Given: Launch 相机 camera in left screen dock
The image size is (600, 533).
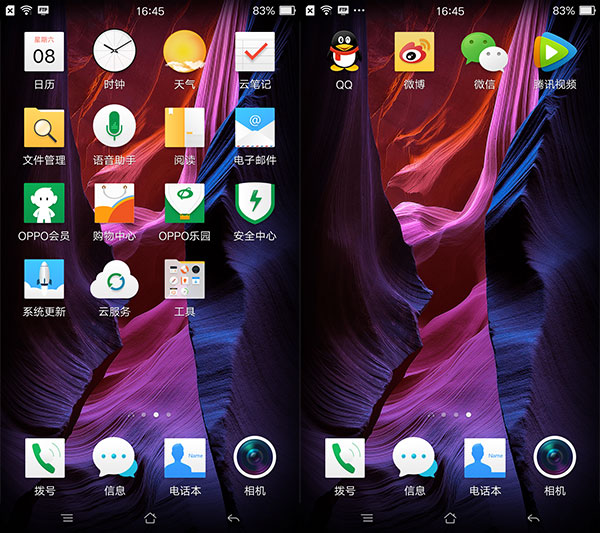Looking at the screenshot, I should 255,457.
